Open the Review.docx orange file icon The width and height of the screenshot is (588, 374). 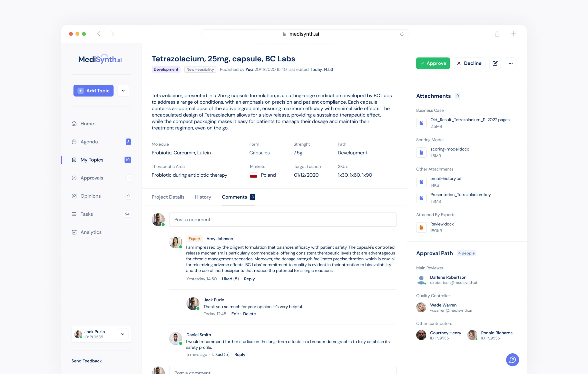tap(421, 227)
